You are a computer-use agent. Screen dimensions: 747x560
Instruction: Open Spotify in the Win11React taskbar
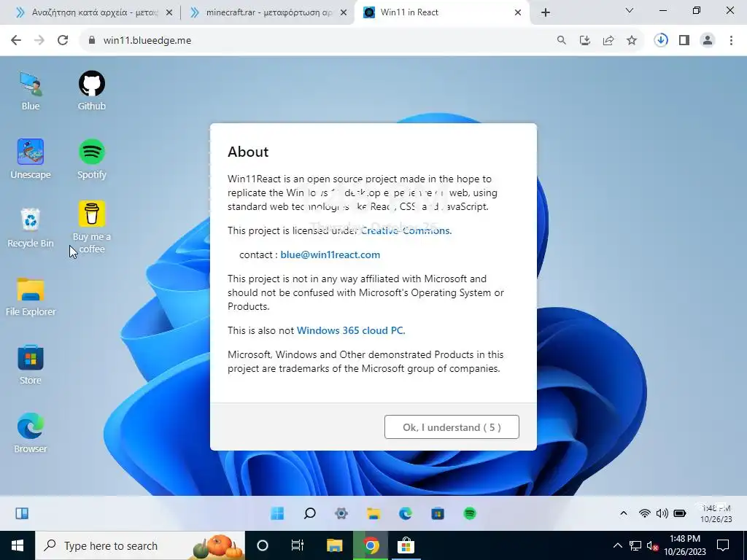470,513
